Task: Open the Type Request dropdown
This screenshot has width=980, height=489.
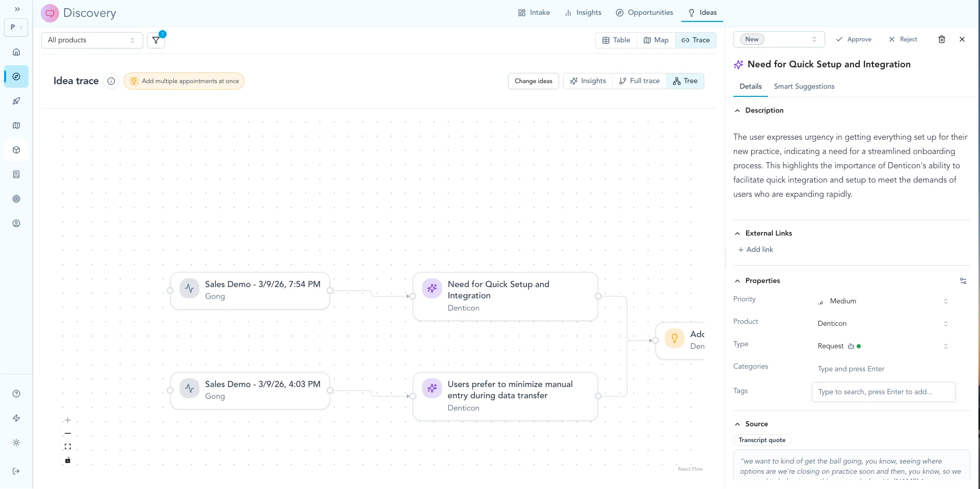Action: pyautogui.click(x=883, y=346)
